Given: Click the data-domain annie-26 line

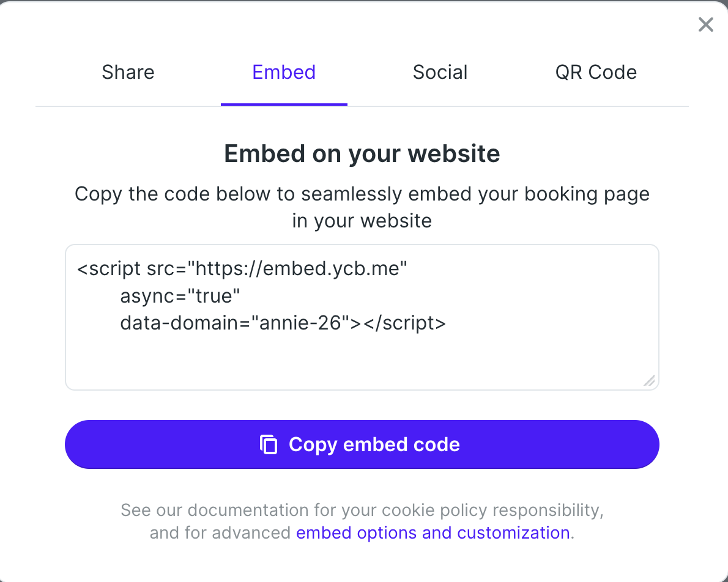Looking at the screenshot, I should click(282, 323).
